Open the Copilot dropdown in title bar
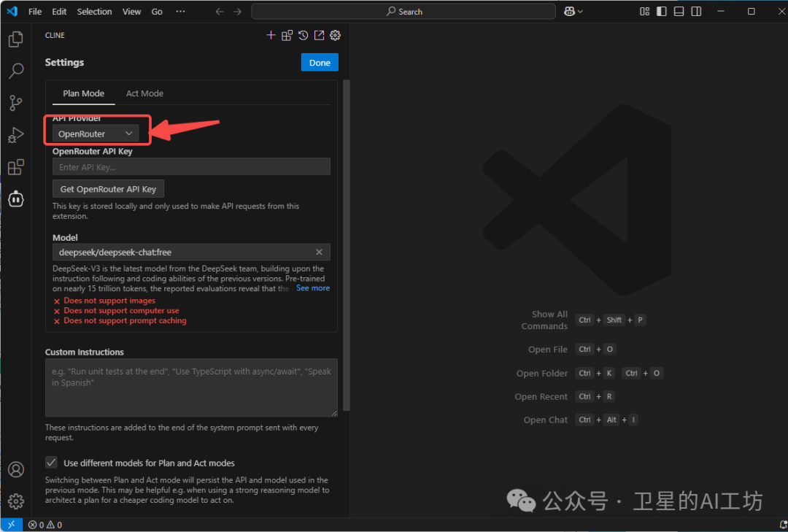This screenshot has height=532, width=788. pyautogui.click(x=573, y=12)
